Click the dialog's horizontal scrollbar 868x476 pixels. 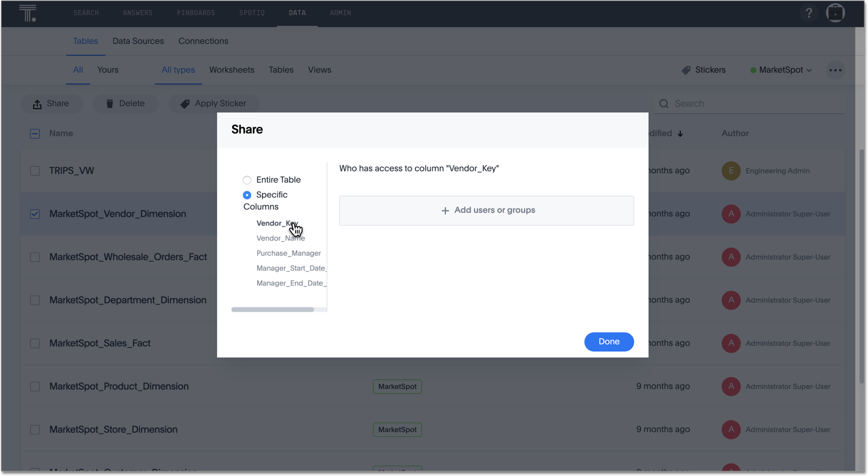(x=273, y=309)
